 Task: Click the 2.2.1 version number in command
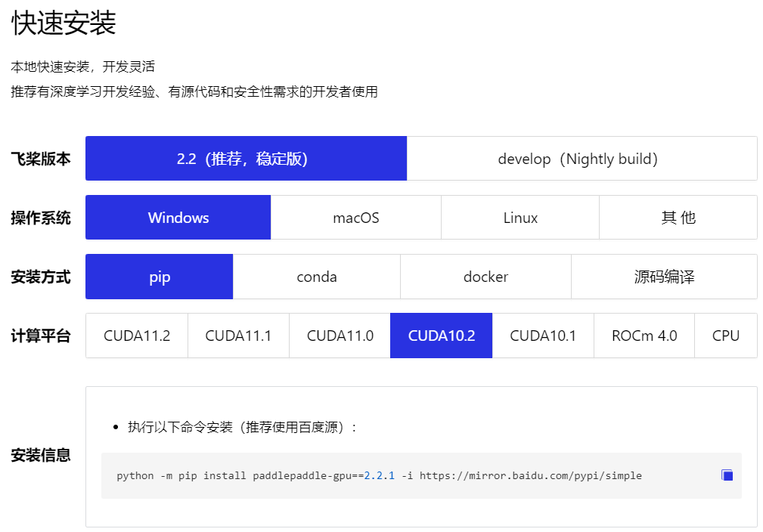click(x=379, y=476)
